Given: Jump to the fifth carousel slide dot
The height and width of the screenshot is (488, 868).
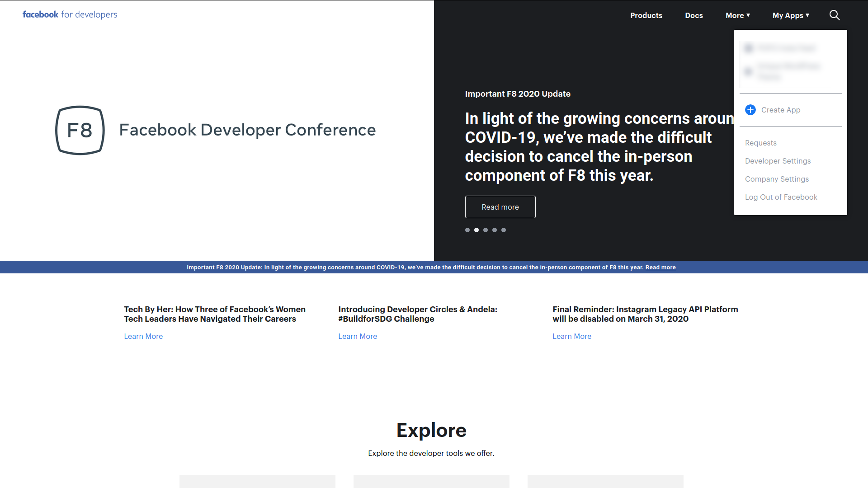Looking at the screenshot, I should (504, 230).
